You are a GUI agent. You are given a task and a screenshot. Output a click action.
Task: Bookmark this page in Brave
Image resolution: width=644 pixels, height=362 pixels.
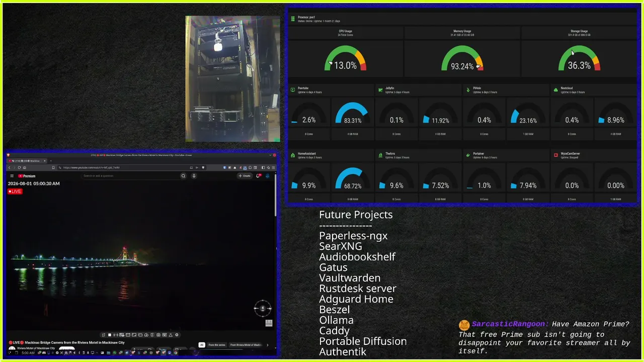click(53, 167)
